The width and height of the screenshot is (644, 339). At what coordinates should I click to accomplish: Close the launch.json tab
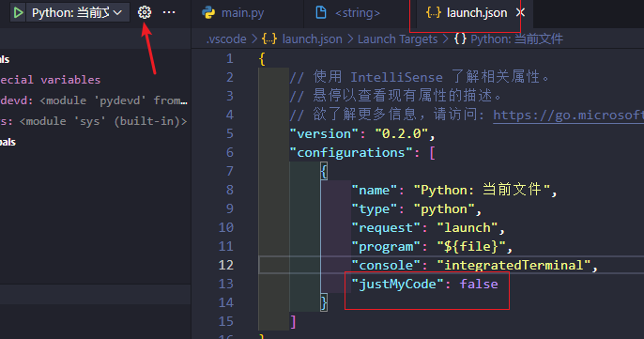click(521, 13)
